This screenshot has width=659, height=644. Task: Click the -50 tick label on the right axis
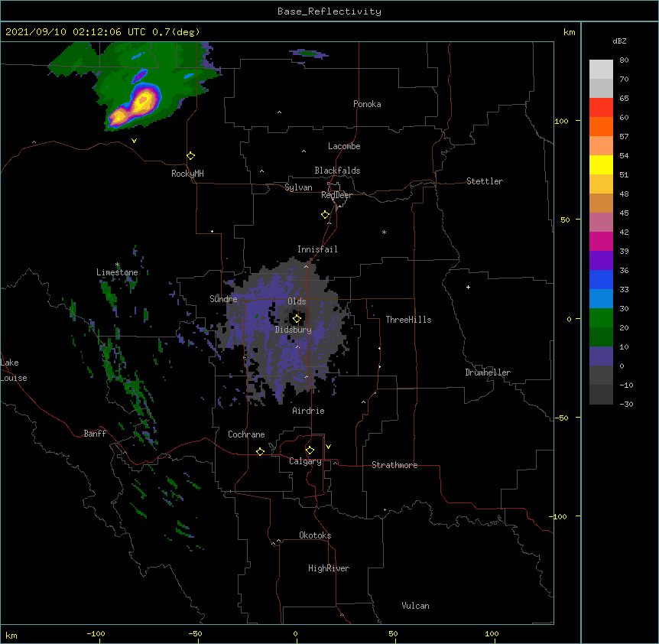[x=561, y=418]
